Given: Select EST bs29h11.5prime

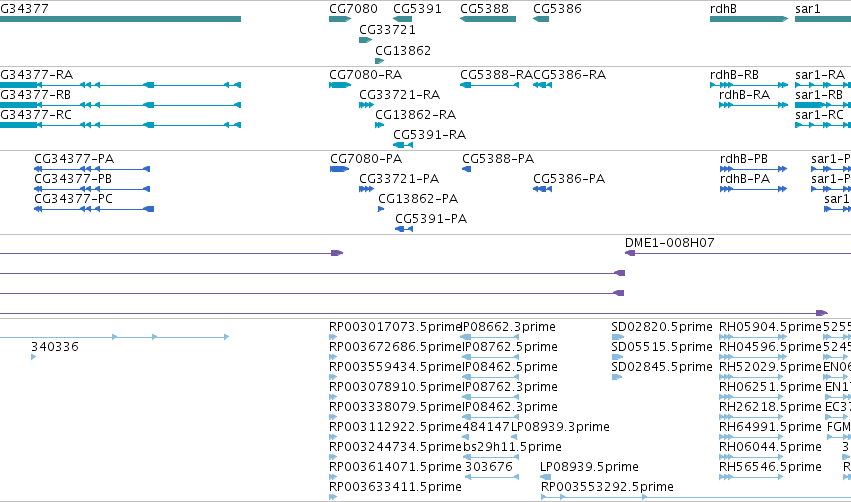Looking at the screenshot, I should (490, 457).
